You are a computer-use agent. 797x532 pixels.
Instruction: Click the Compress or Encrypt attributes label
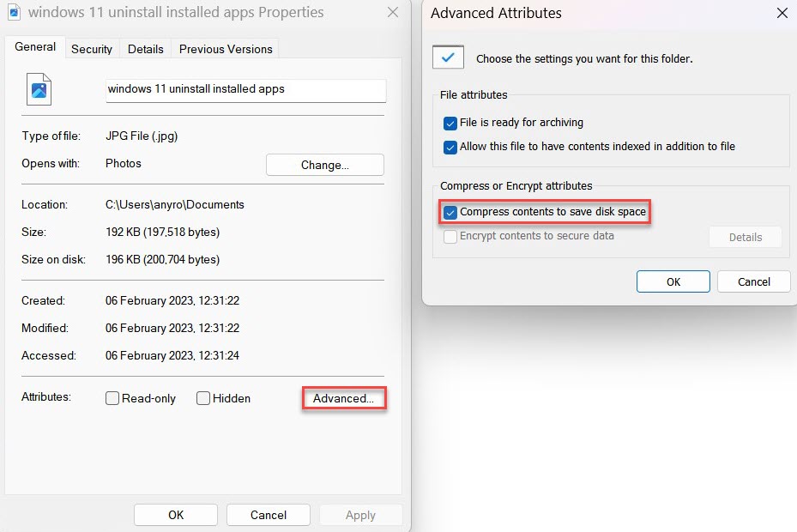click(x=516, y=185)
